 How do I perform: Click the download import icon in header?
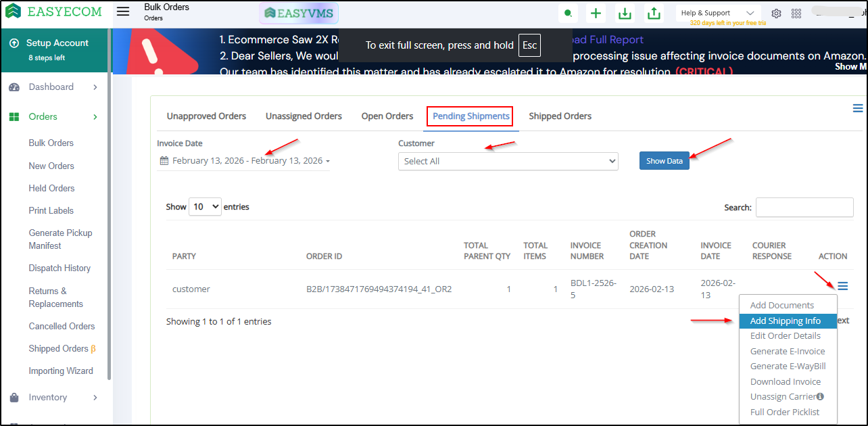click(625, 14)
